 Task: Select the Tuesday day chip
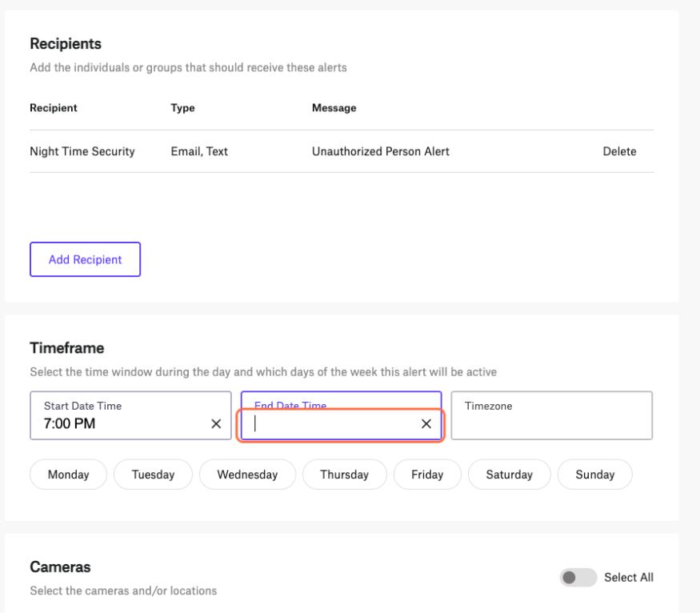[x=153, y=474]
